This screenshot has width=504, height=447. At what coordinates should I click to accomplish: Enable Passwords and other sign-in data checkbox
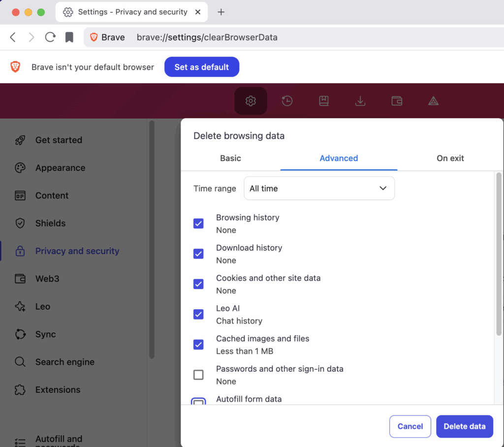(198, 375)
